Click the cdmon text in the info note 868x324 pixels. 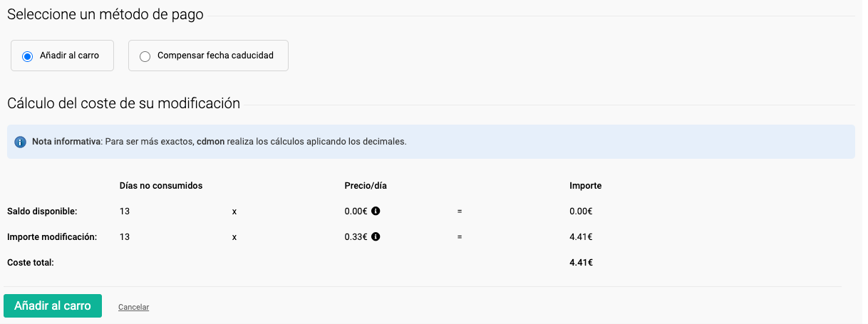[210, 142]
